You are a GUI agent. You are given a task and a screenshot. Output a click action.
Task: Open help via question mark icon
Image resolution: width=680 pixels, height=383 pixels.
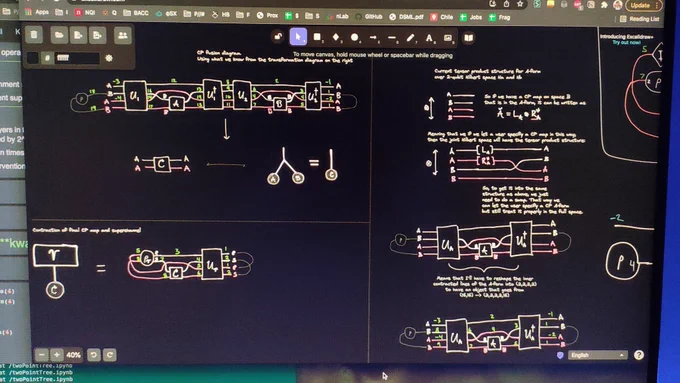[639, 355]
